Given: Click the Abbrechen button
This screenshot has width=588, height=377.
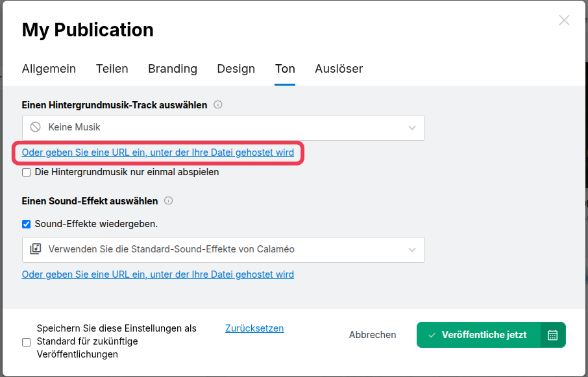Looking at the screenshot, I should tap(373, 335).
